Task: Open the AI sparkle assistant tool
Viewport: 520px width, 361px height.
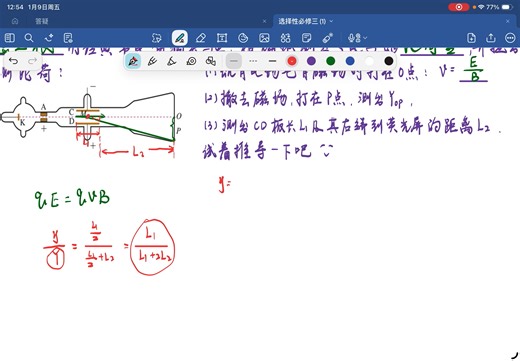Action: 49,38
